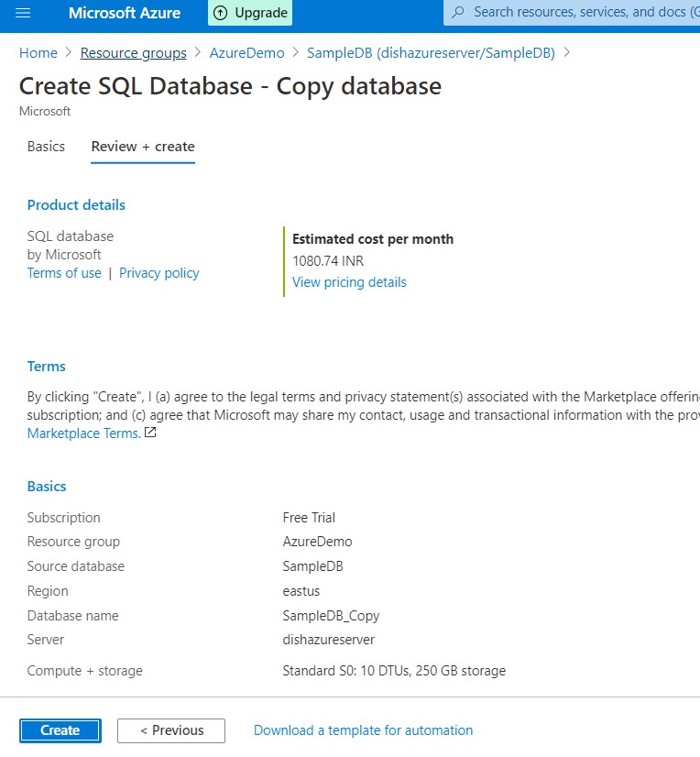The width and height of the screenshot is (700, 757).
Task: Click the Estimated cost per month label
Action: tap(373, 239)
